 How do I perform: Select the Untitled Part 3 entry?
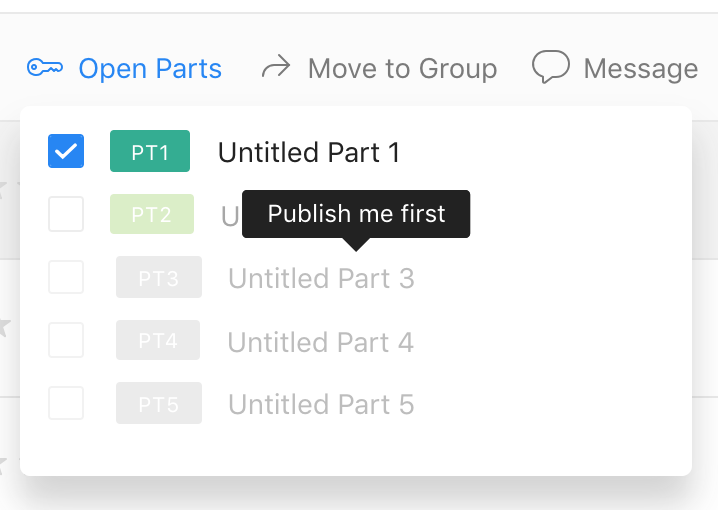(x=321, y=278)
